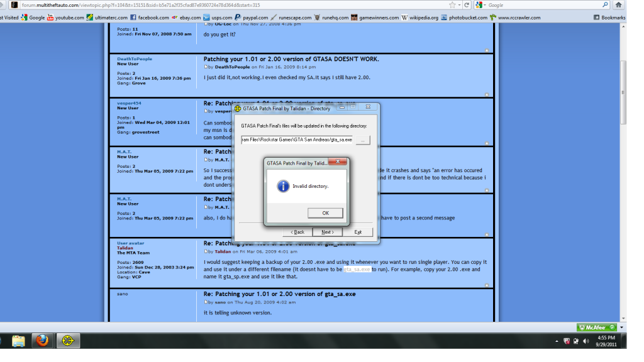Open the wikipedia.org bookmark

point(419,18)
